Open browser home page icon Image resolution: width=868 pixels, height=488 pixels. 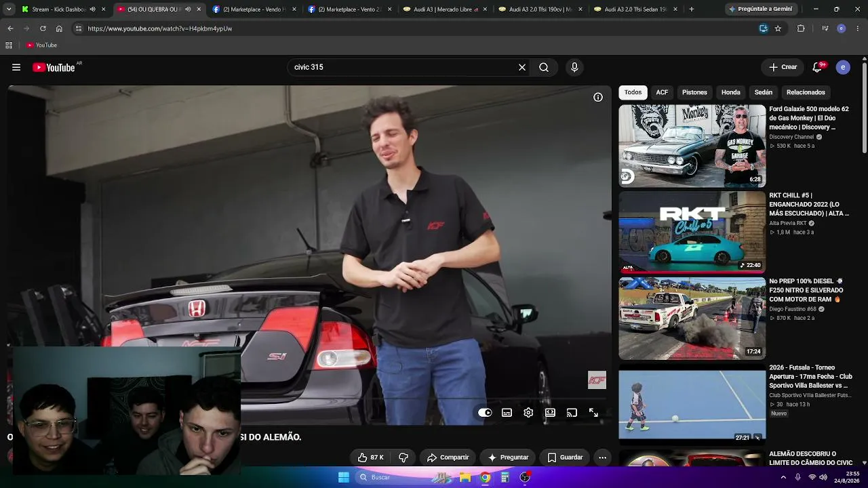(x=59, y=28)
